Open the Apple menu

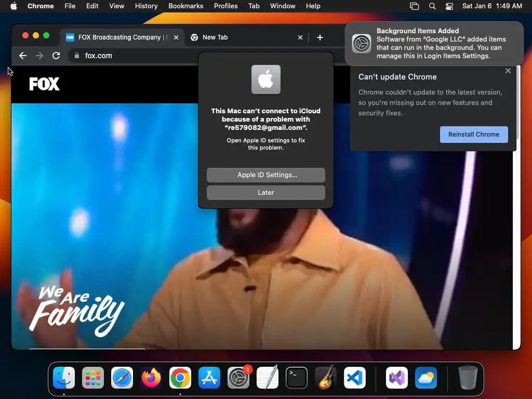[x=14, y=6]
